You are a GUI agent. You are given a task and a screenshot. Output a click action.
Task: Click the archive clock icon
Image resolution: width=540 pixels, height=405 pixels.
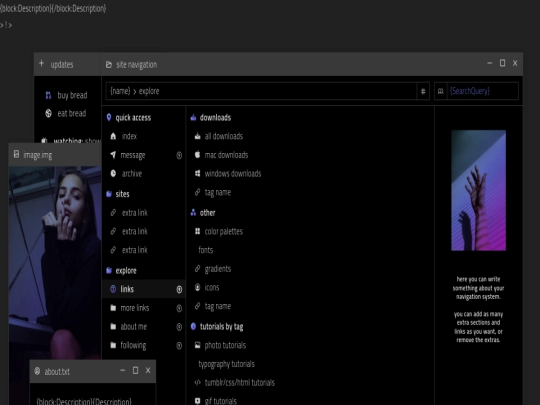point(113,173)
